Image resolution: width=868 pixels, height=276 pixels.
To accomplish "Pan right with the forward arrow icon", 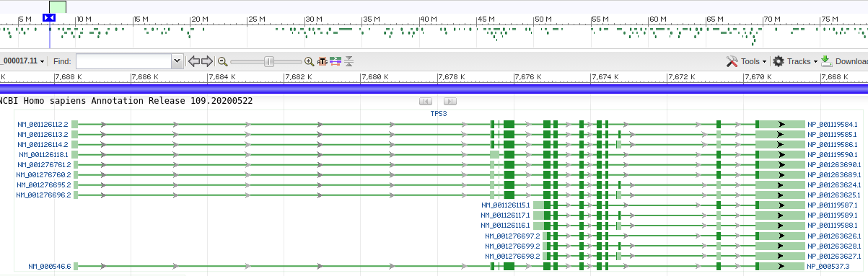I will tap(207, 61).
